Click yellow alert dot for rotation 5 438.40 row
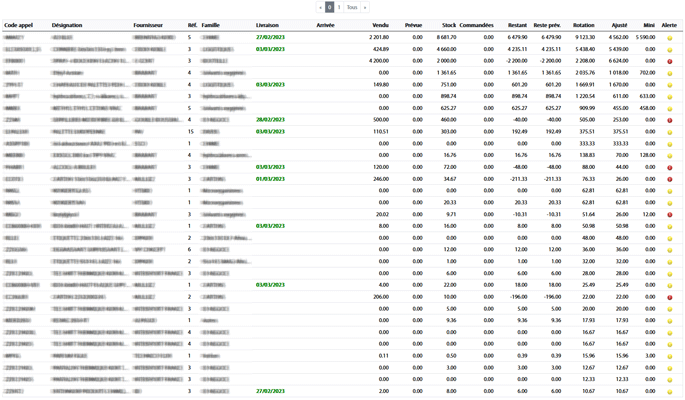Screen dimensions: 685x400 (669, 50)
